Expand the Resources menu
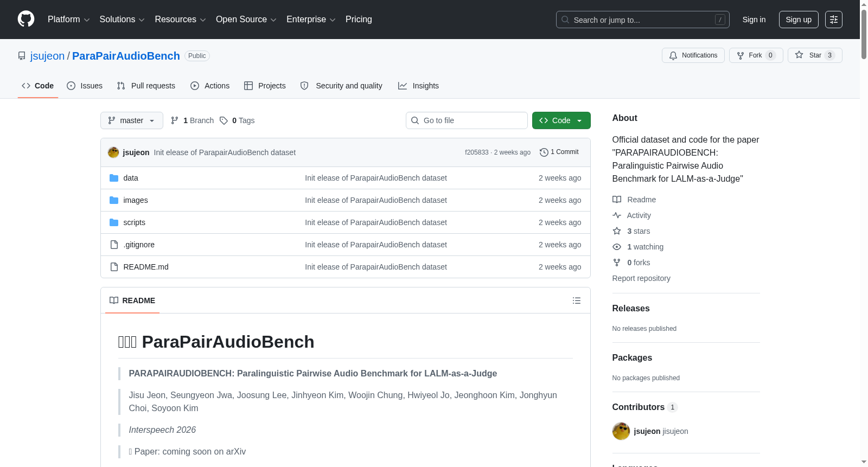The image size is (868, 467). 181,20
